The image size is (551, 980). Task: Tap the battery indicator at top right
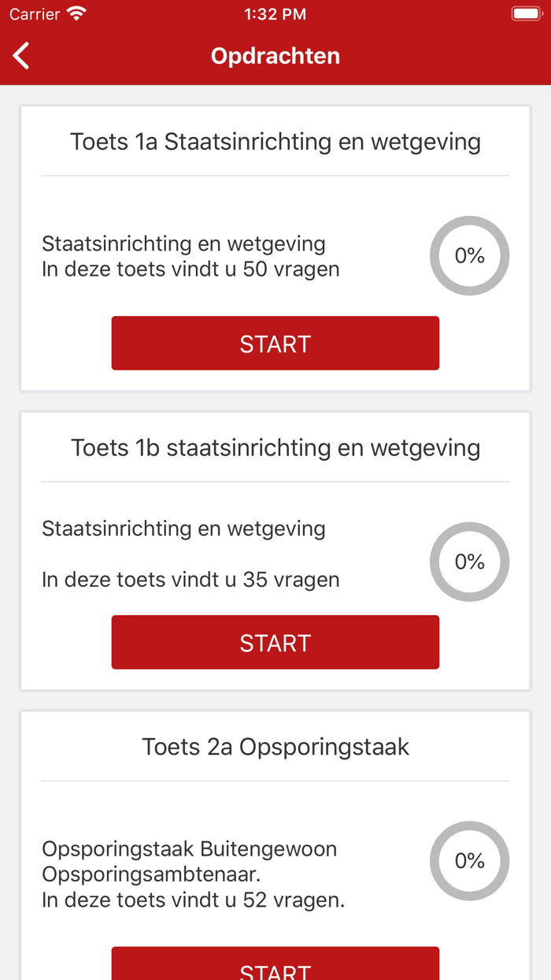526,13
